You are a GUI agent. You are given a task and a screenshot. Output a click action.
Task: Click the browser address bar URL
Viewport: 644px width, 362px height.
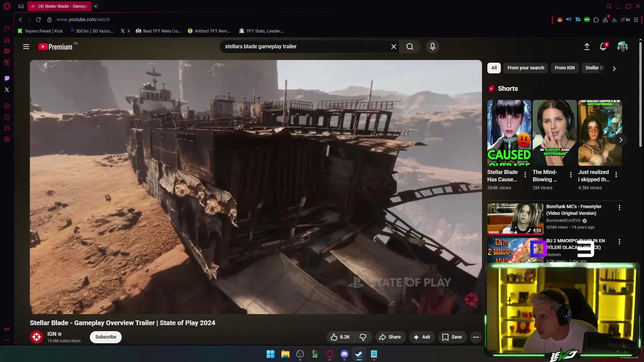83,20
